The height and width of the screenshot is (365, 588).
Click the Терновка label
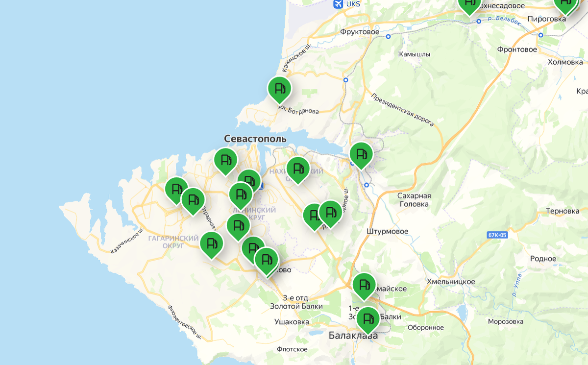(x=563, y=211)
